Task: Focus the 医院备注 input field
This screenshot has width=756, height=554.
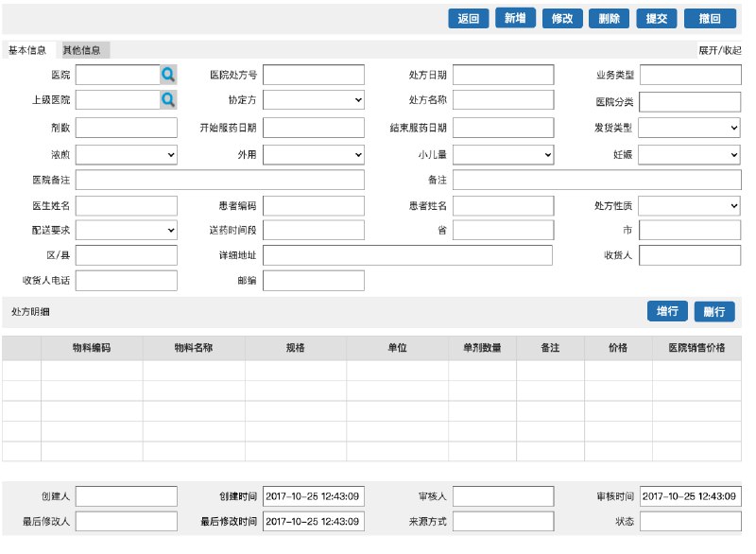Action: [x=220, y=180]
